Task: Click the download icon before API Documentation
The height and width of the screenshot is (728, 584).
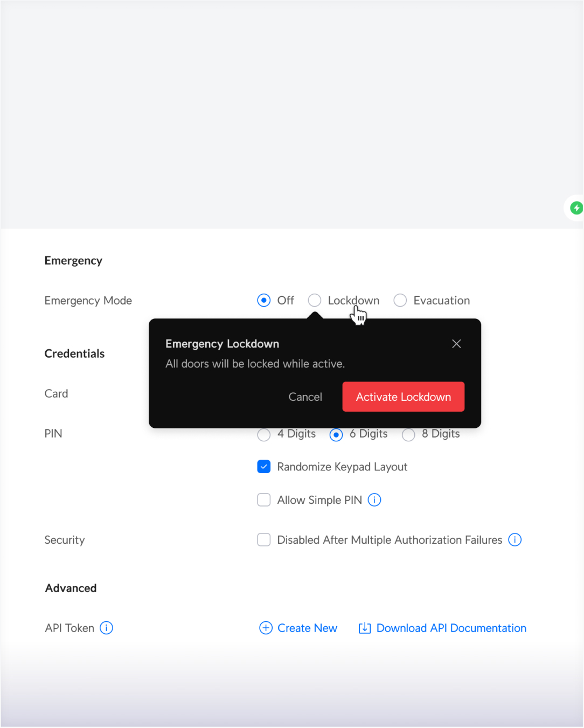Action: tap(365, 628)
